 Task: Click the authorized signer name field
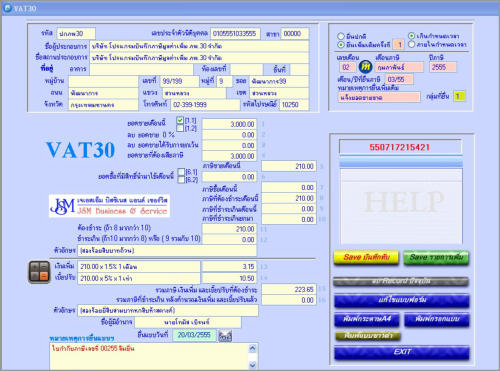188,322
